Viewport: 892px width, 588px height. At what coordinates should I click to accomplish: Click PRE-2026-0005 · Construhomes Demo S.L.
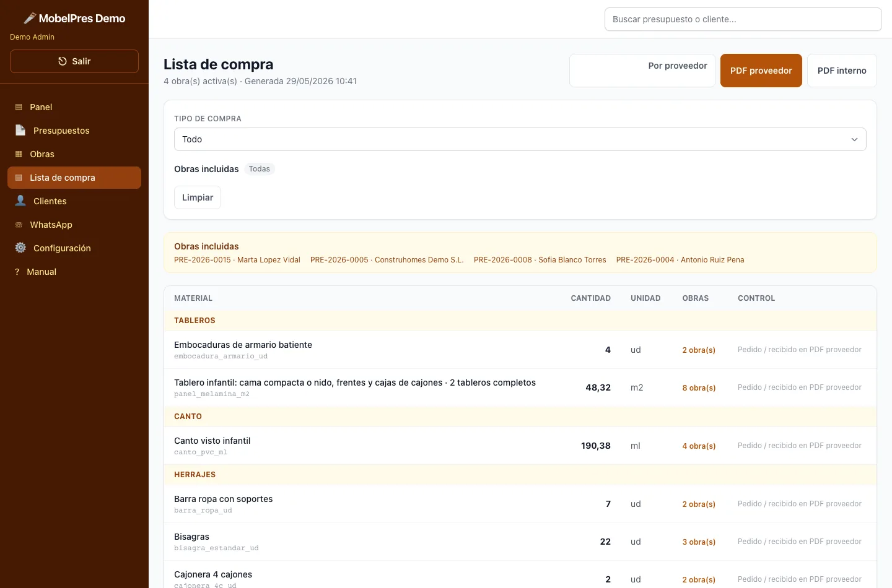pyautogui.click(x=387, y=260)
